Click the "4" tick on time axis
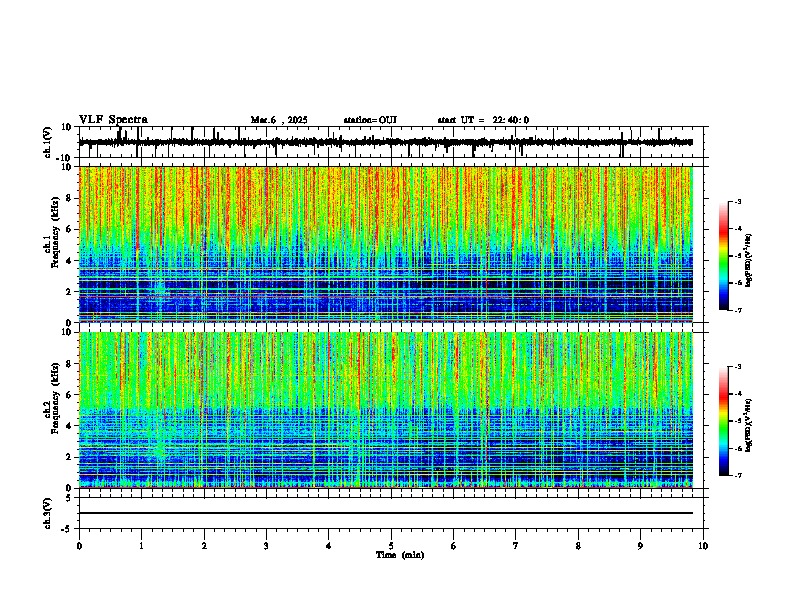Screen dimensions: 792x612 [x=329, y=546]
